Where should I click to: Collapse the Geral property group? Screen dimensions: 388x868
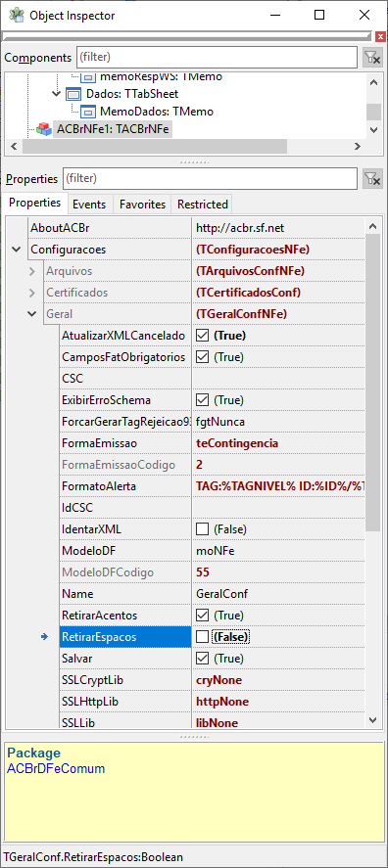point(32,314)
